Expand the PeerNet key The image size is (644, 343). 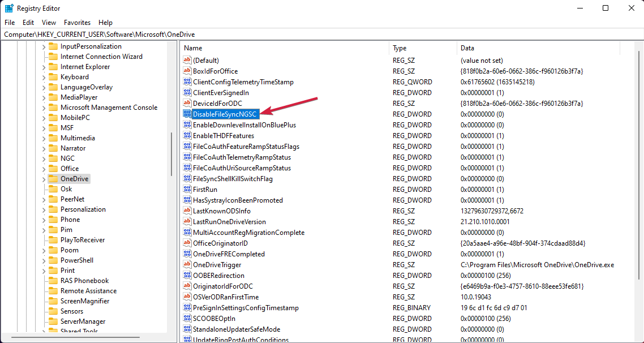click(44, 199)
